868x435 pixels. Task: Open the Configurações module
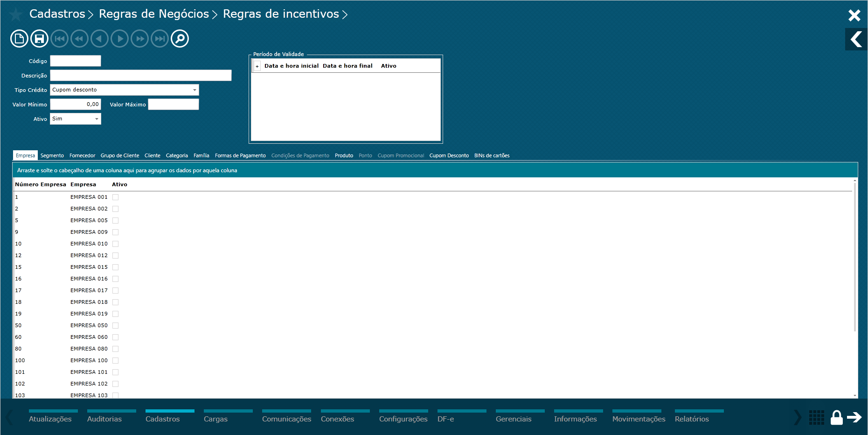[x=403, y=417]
